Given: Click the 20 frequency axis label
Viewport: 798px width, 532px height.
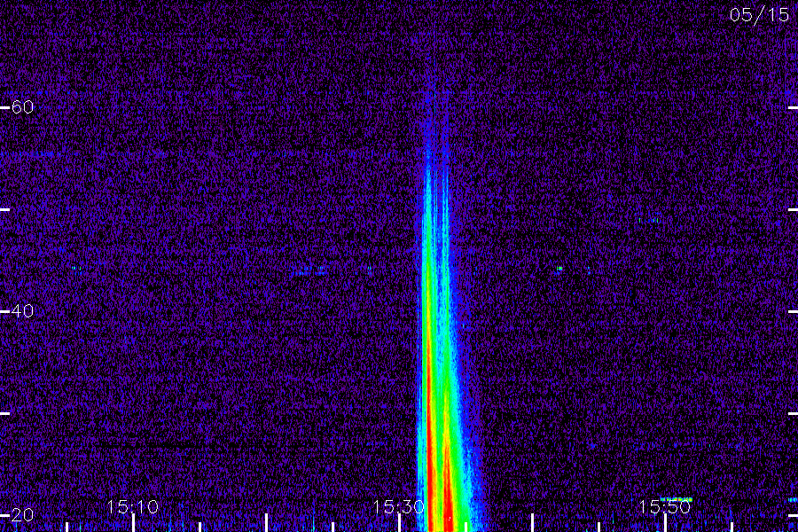Looking at the screenshot, I should tap(22, 514).
